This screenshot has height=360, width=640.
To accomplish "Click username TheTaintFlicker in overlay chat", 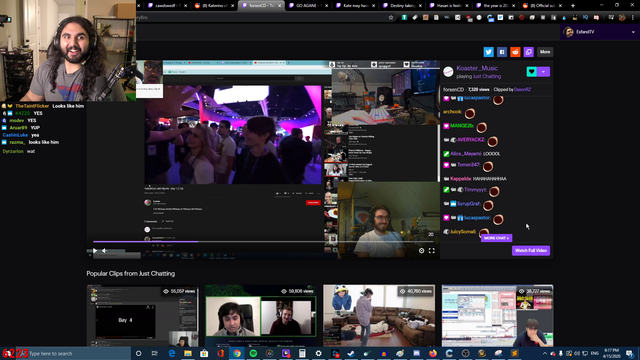I will [32, 106].
